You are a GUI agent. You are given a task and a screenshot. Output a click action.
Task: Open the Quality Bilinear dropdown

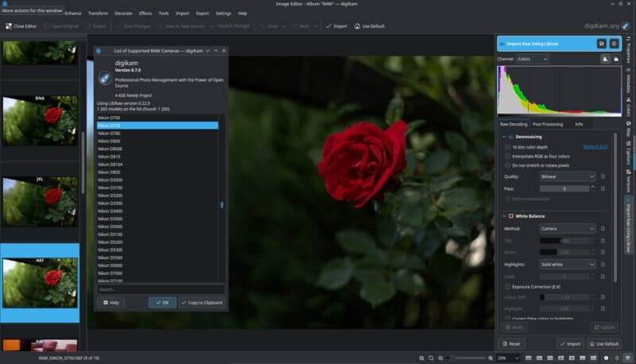(567, 176)
